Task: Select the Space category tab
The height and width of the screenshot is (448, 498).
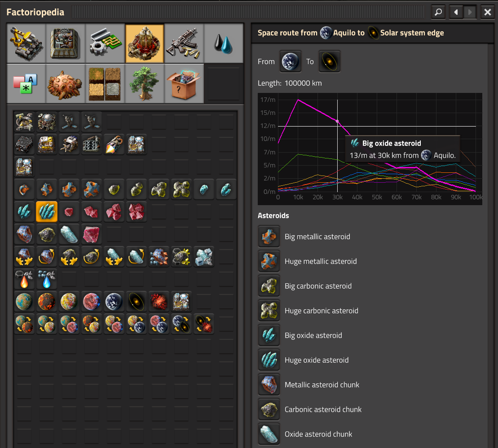Action: point(145,44)
